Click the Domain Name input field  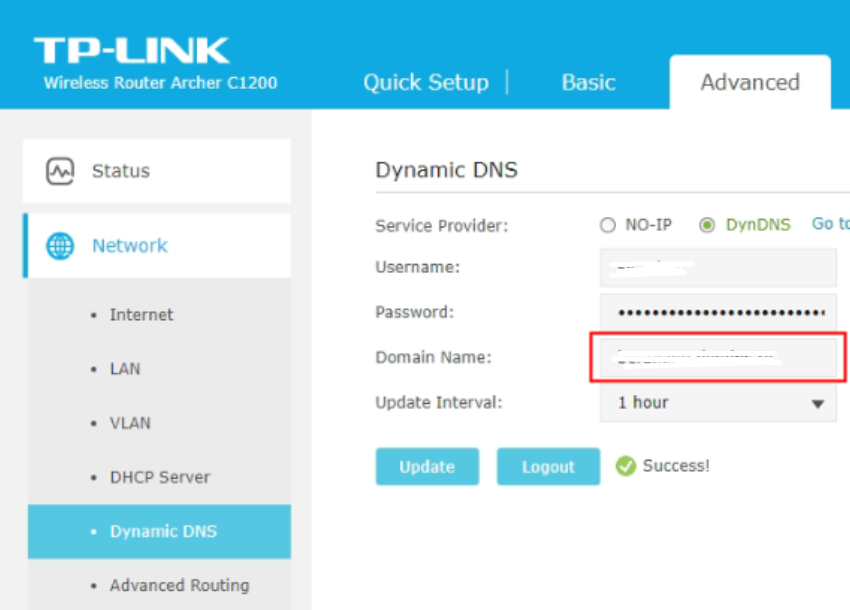pos(718,357)
